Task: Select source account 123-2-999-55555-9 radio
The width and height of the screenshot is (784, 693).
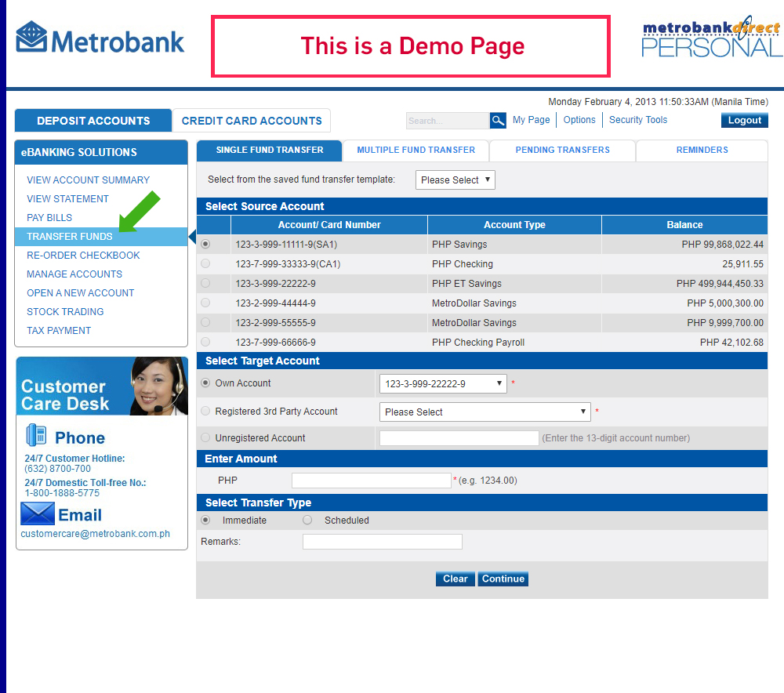Action: coord(205,322)
